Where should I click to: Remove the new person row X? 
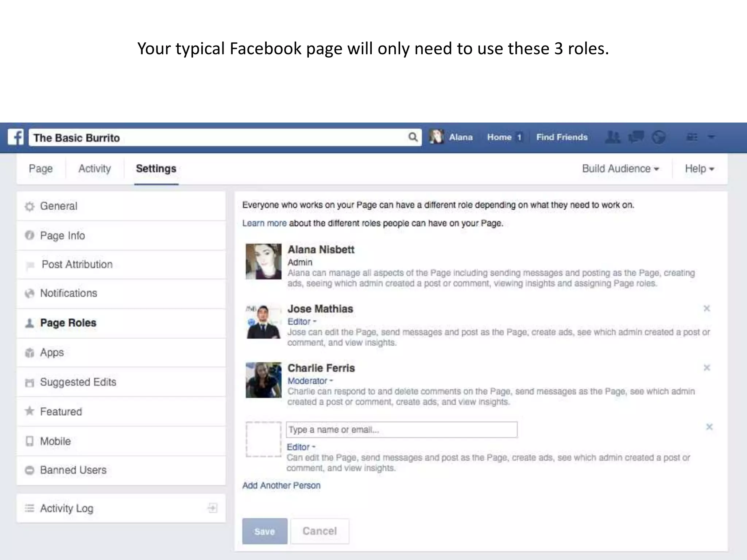pos(709,427)
